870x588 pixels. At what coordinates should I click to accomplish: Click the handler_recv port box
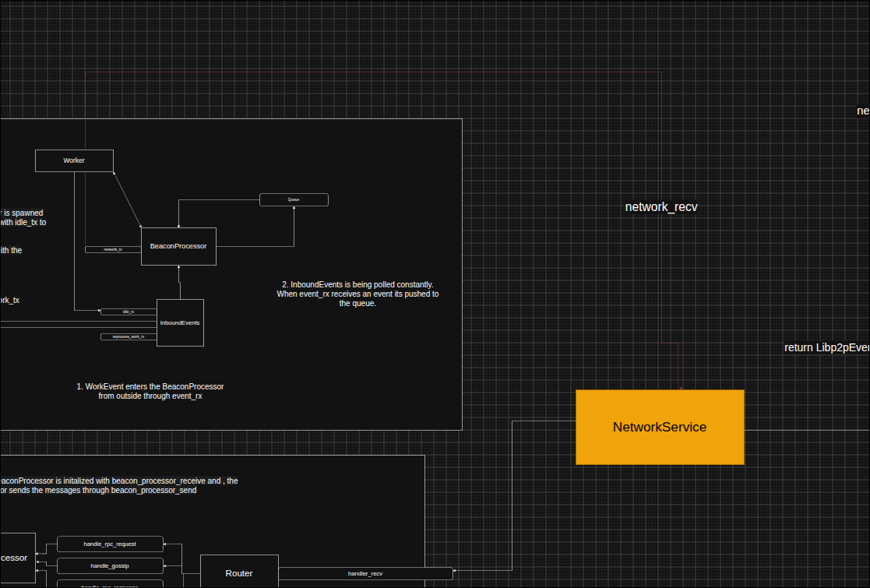[365, 573]
